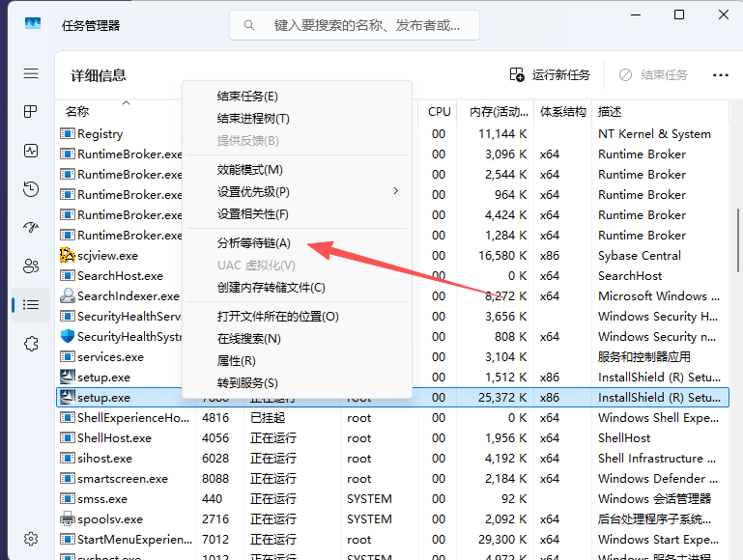Open the three-dot more options menu
The height and width of the screenshot is (560, 743).
tap(721, 75)
